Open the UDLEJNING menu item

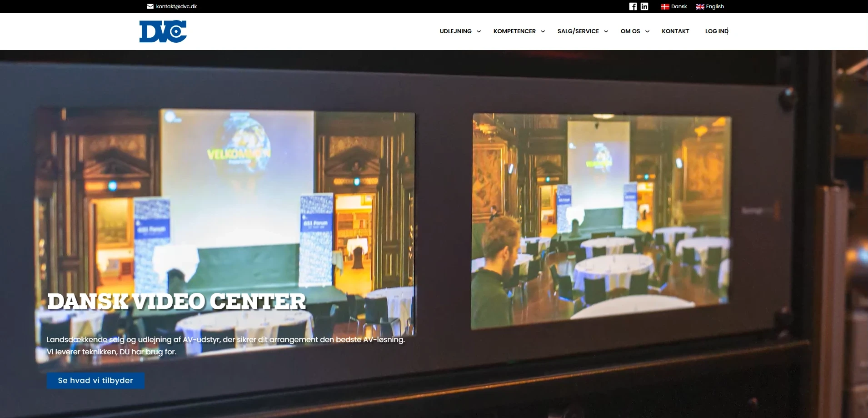455,31
